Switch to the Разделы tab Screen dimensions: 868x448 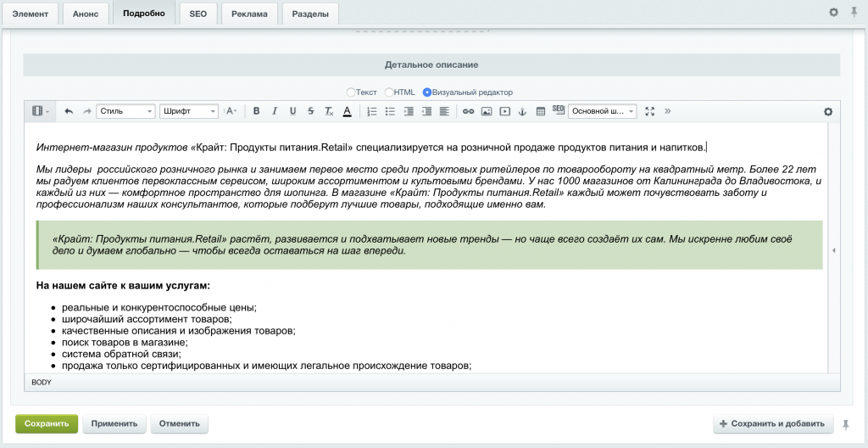[x=310, y=14]
